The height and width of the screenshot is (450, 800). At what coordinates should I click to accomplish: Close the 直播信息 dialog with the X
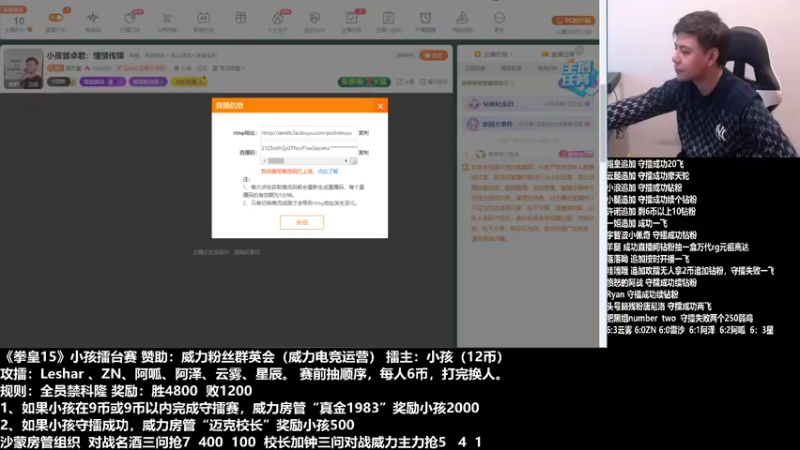click(380, 106)
